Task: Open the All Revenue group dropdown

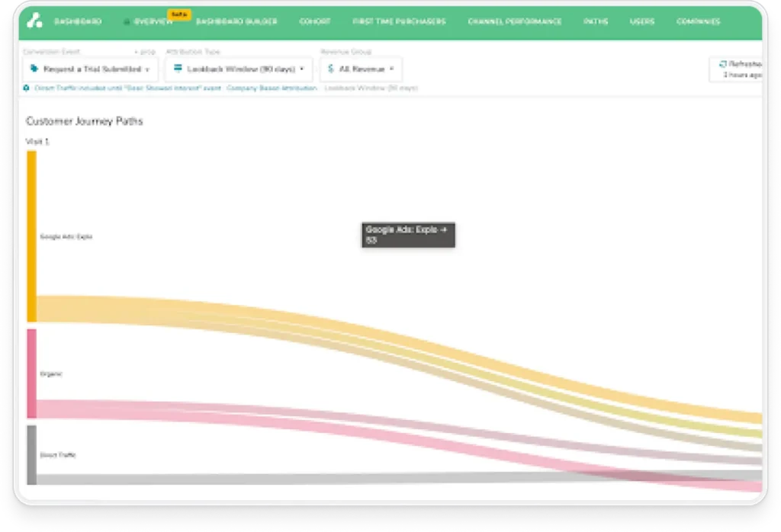Action: (x=361, y=69)
